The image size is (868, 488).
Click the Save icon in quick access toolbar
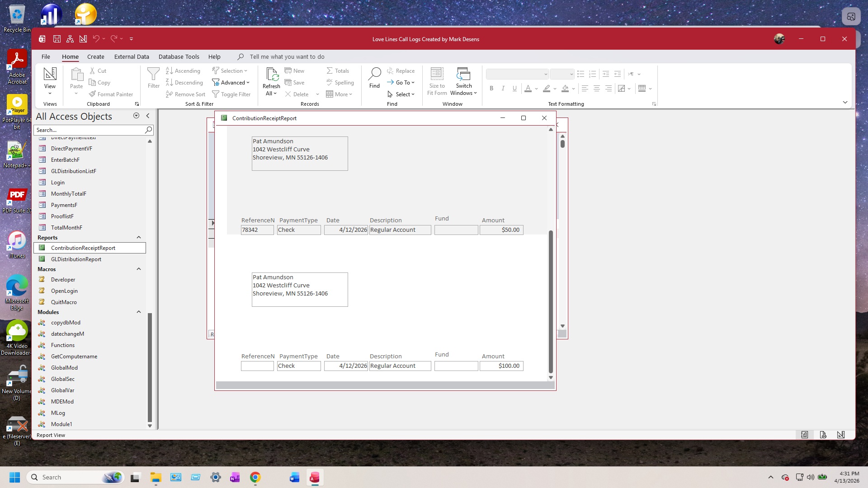[57, 39]
